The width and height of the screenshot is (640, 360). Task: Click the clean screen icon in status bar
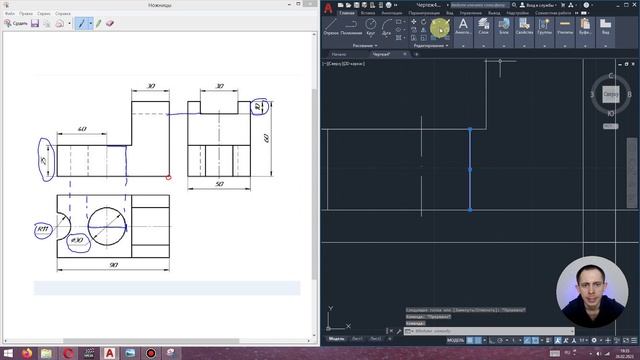click(x=626, y=340)
